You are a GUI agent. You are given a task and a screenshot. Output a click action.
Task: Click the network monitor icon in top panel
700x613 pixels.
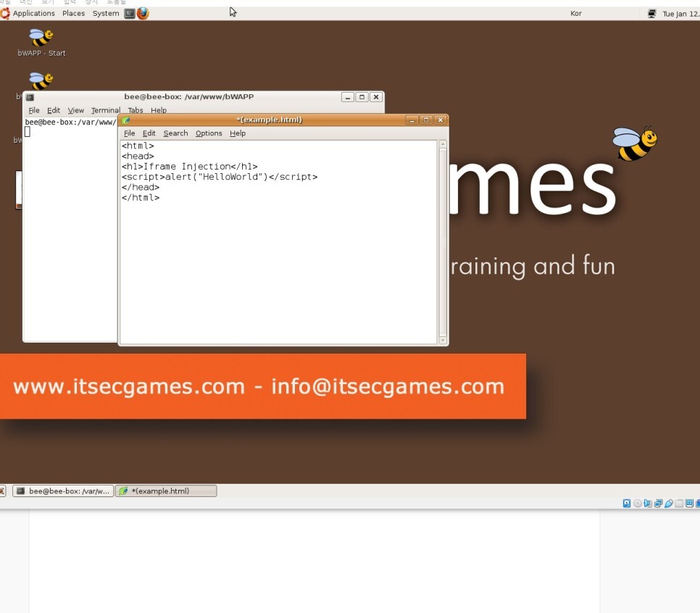pos(651,14)
